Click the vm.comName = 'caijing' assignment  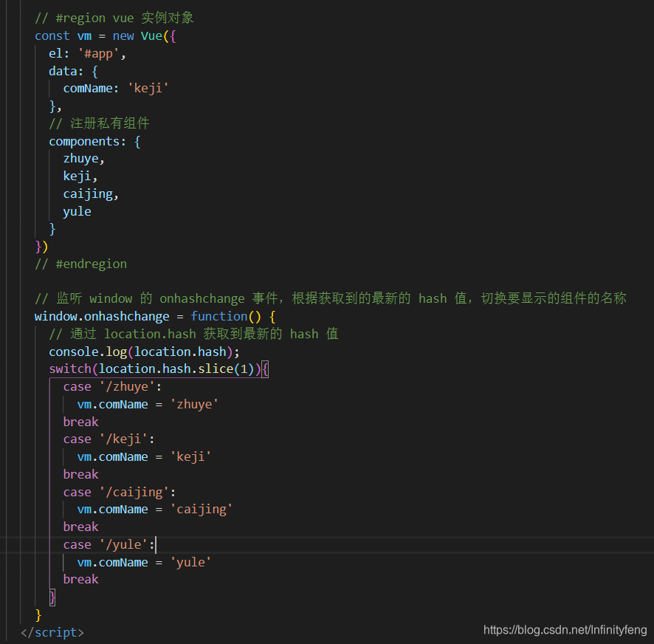155,510
